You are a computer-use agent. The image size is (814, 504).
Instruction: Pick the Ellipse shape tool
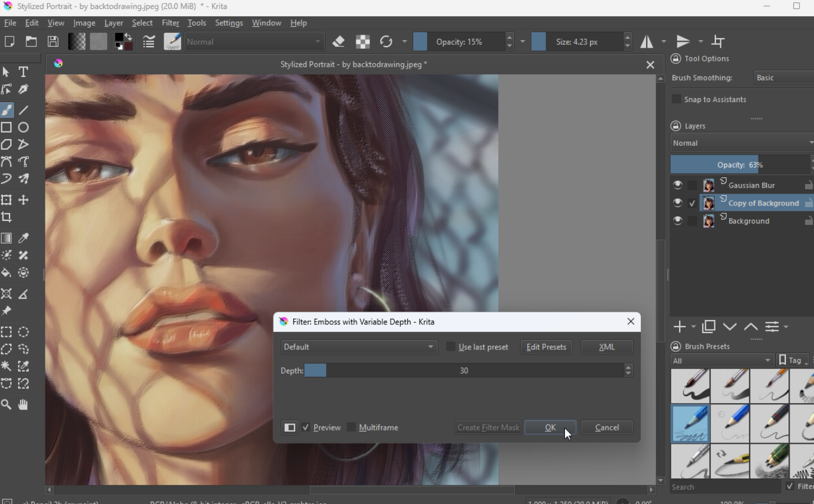(23, 127)
